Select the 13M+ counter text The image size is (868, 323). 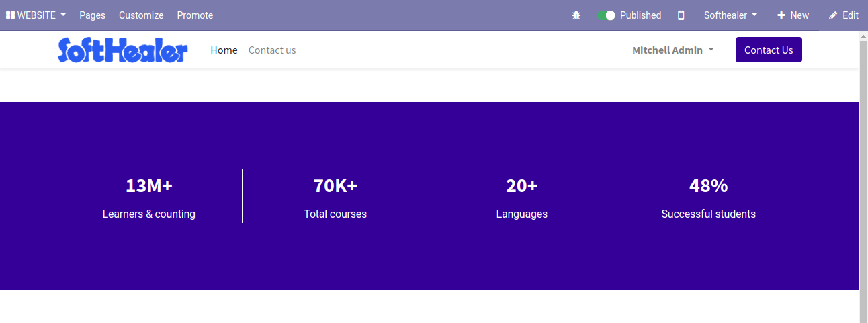(x=149, y=185)
